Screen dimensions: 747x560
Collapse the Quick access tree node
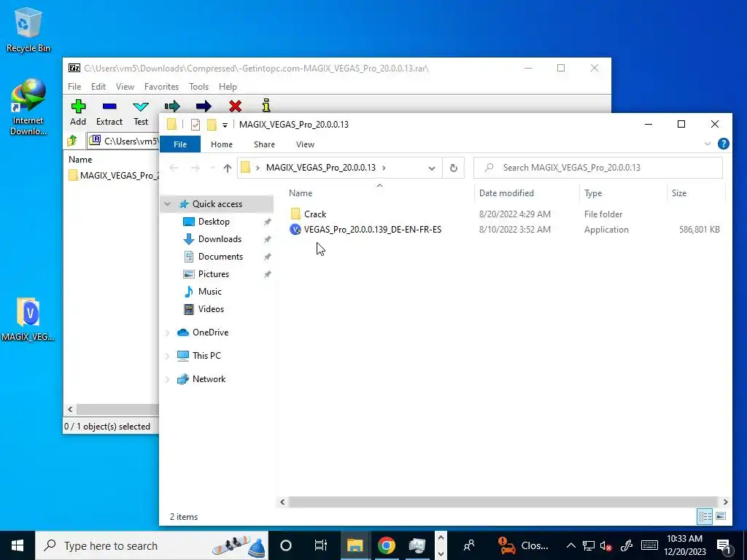(167, 204)
